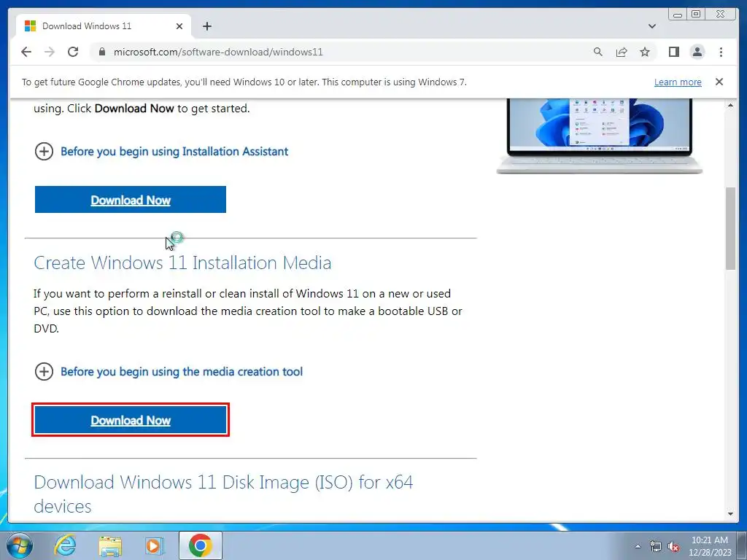Viewport: 747px width, 560px height.
Task: Select the Download Windows 11 tab
Action: point(104,26)
